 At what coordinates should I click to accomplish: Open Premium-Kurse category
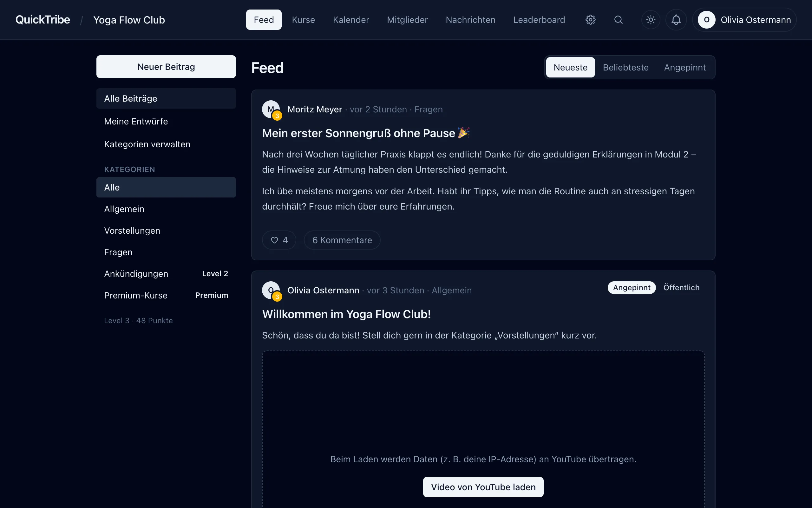coord(166,295)
